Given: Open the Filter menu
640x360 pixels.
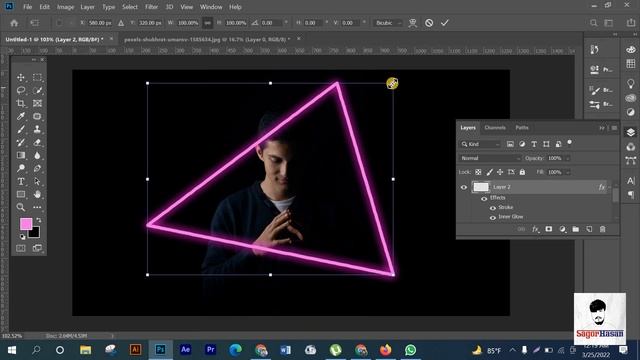Looking at the screenshot, I should point(151,7).
